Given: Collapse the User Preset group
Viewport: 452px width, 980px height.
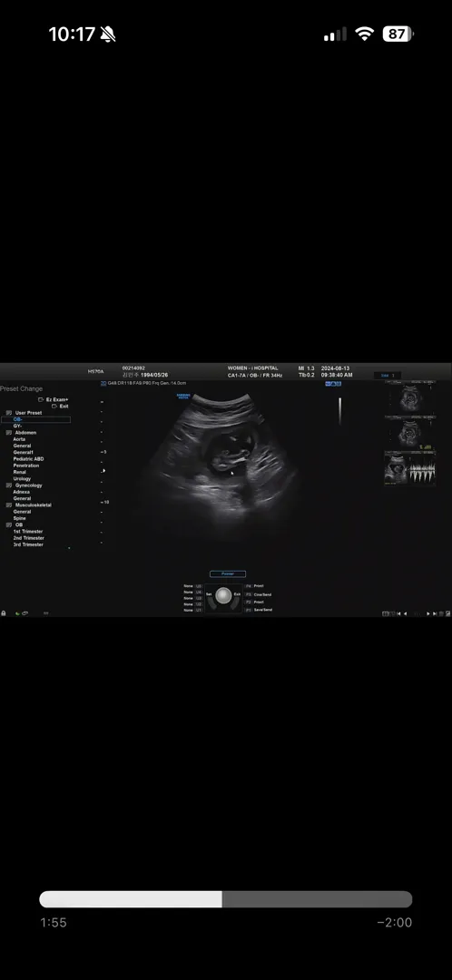Looking at the screenshot, I should (x=9, y=413).
